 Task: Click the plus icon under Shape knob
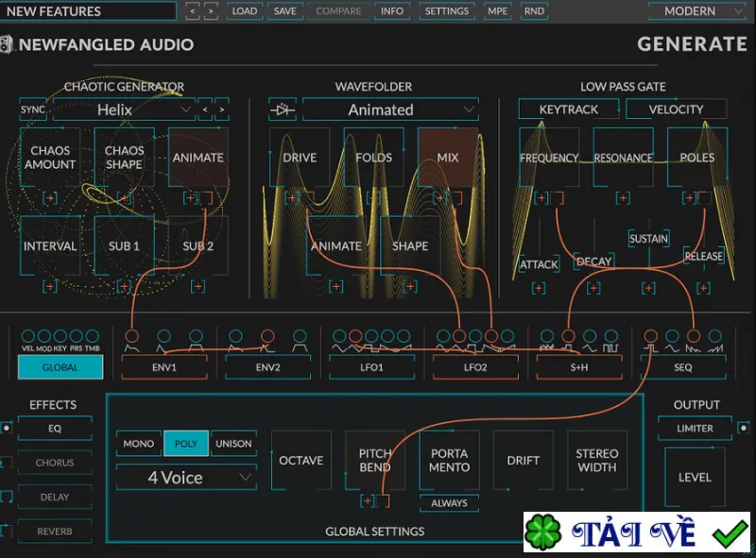point(410,287)
